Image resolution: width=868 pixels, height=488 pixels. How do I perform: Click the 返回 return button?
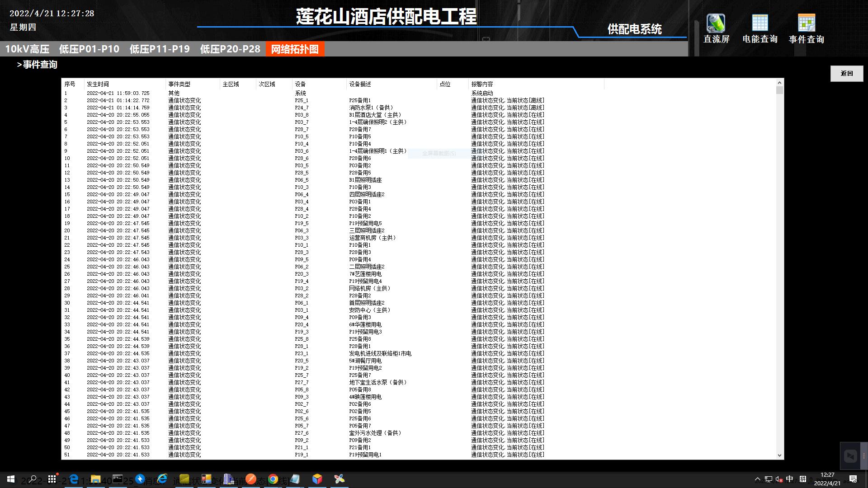(846, 73)
